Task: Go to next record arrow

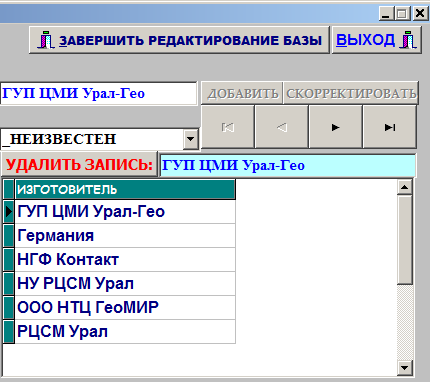Action: [335, 127]
